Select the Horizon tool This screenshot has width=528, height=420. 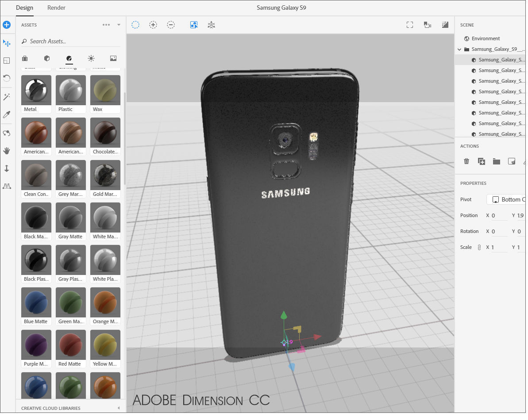click(7, 186)
